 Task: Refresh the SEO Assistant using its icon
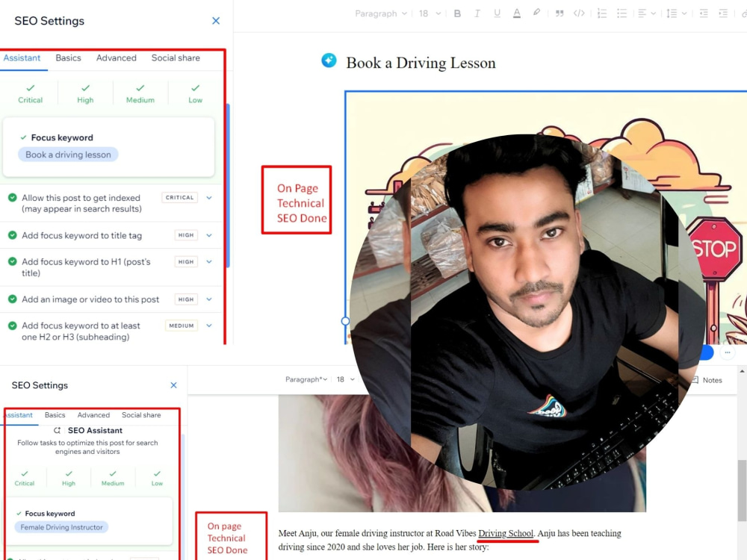click(x=58, y=431)
